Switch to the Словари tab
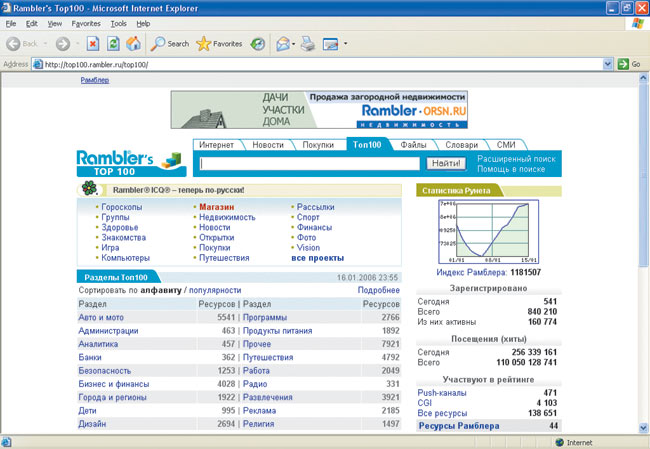This screenshot has width=650, height=449. tap(461, 145)
